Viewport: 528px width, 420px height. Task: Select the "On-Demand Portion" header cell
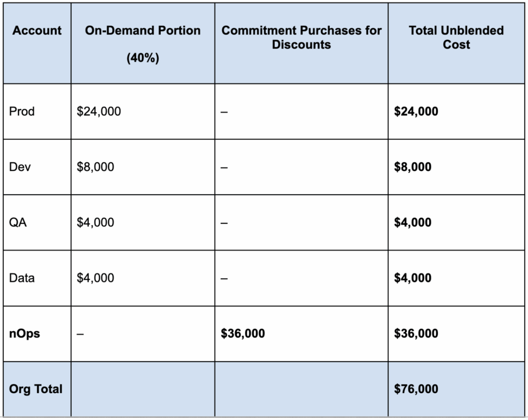[143, 31]
